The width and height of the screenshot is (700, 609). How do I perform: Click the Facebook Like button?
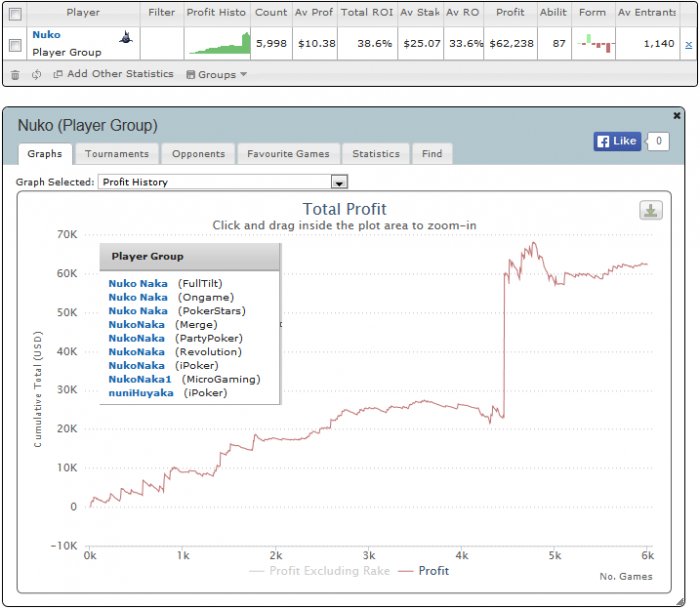(x=617, y=142)
